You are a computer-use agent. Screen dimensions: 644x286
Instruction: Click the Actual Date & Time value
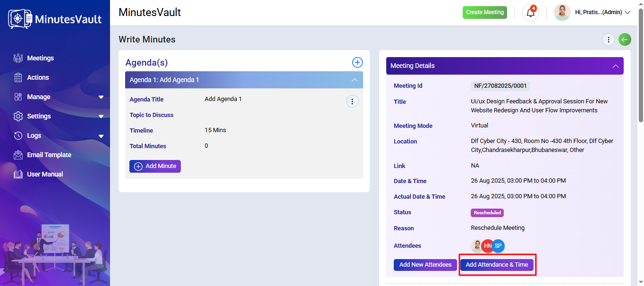[518, 196]
